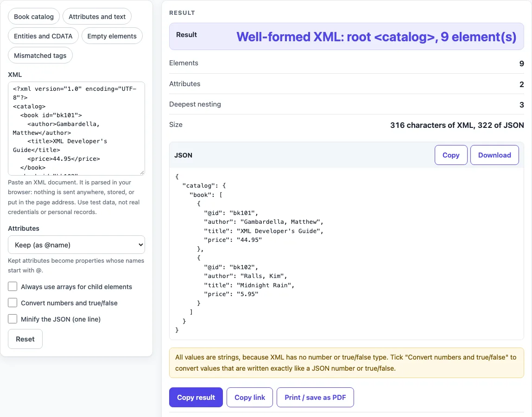Viewport: 532px width, 417px height.
Task: Open the Attributes dropdown
Action: pos(76,245)
